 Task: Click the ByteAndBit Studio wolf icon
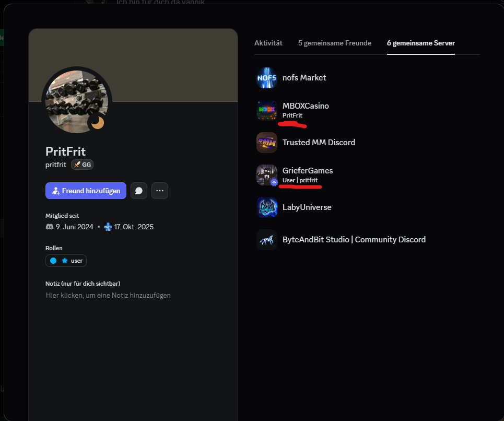click(x=267, y=240)
